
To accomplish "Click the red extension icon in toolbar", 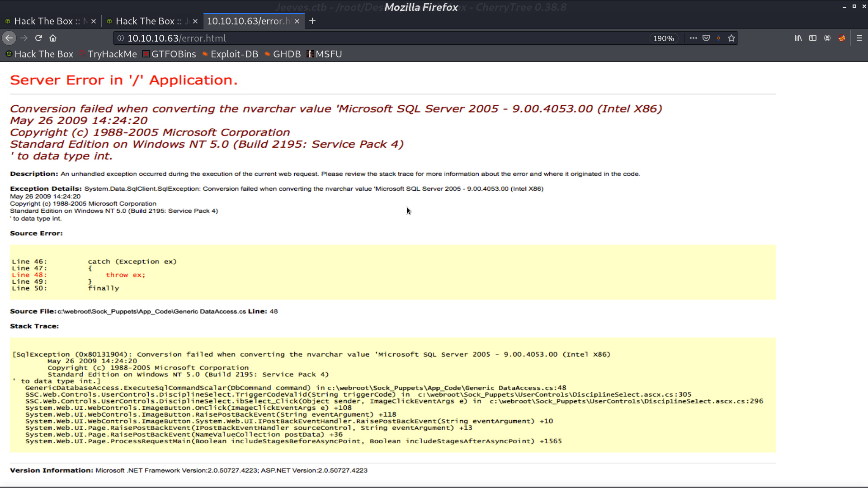I will 842,38.
